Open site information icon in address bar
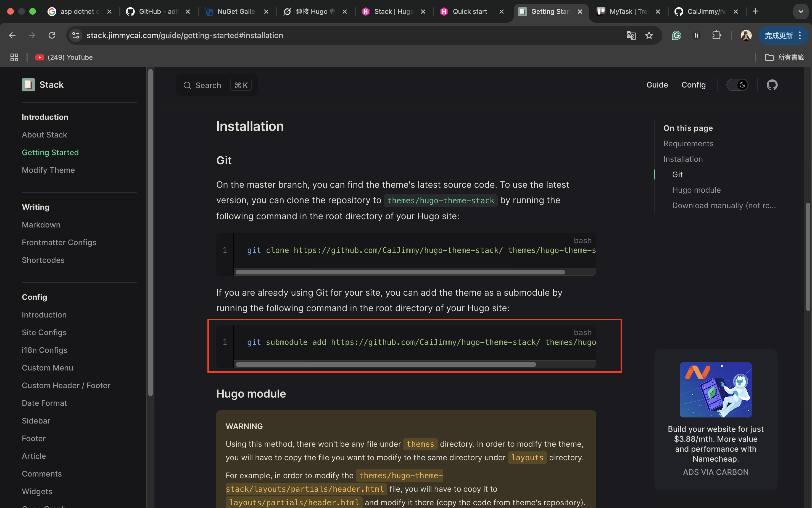 coord(76,35)
